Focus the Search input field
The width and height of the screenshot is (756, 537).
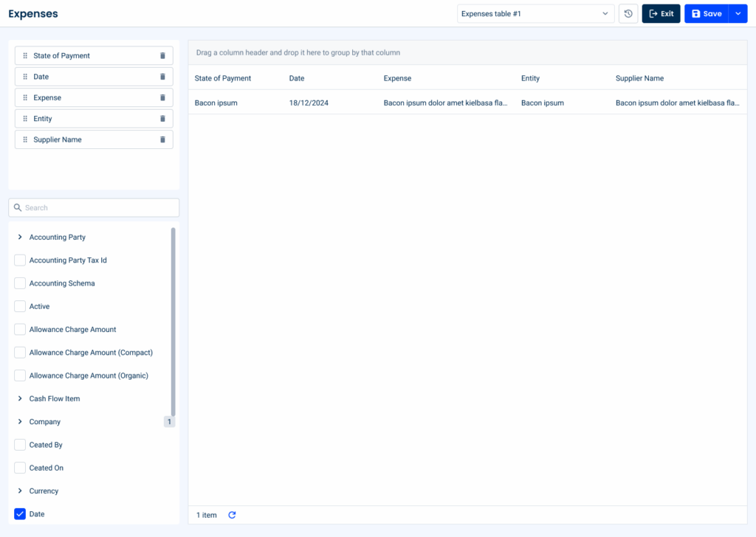[94, 207]
